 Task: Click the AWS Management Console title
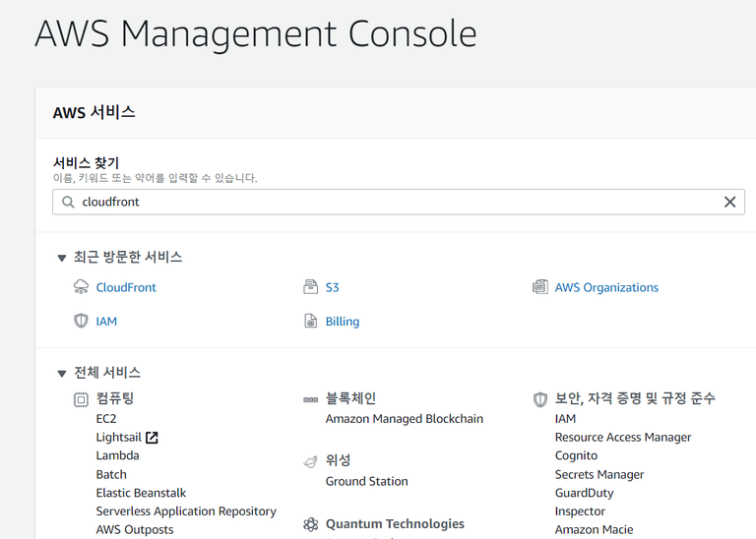[256, 33]
